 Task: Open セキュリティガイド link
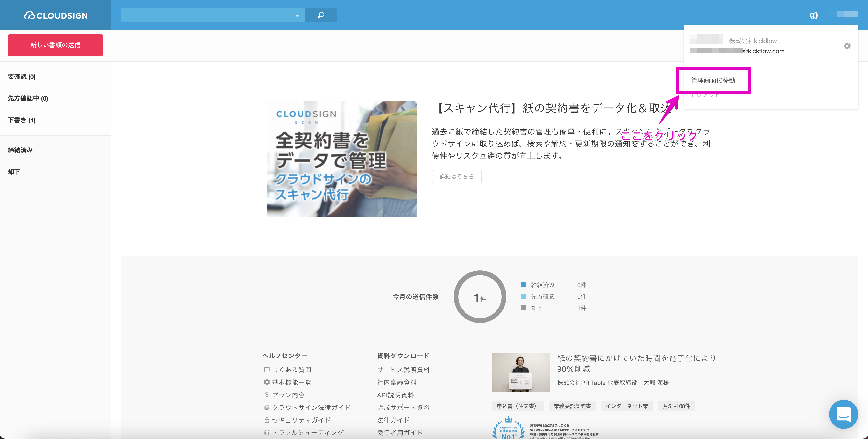coord(301,420)
